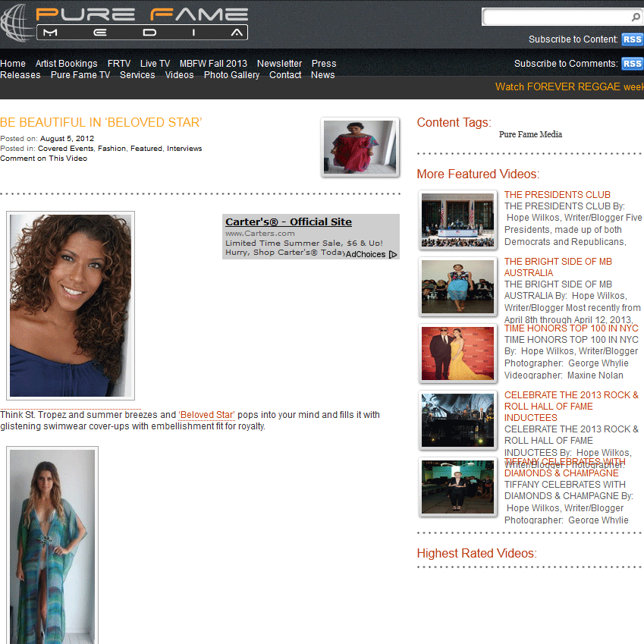Click the search magnifier icon

click(x=635, y=17)
